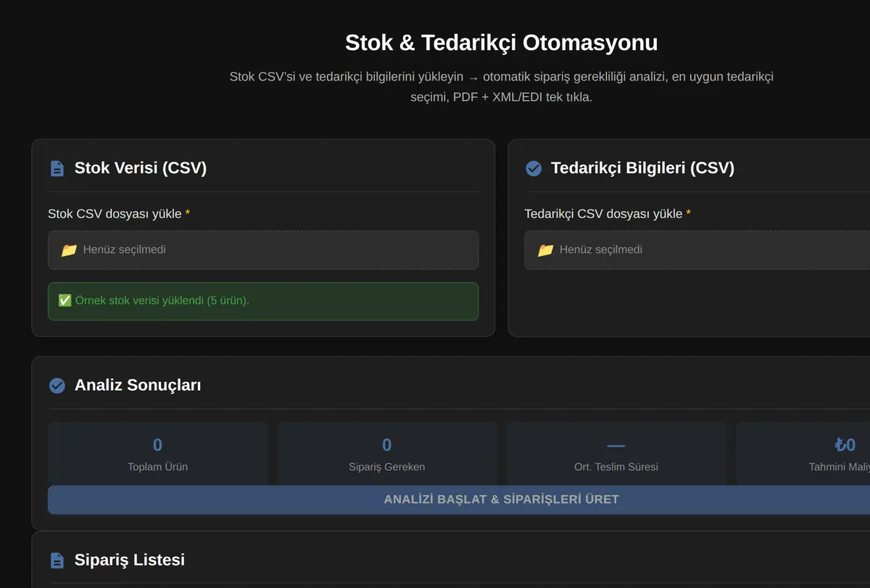The image size is (870, 588).
Task: Click the Tahmini Maliyet ₺0 stat card
Action: pyautogui.click(x=803, y=454)
